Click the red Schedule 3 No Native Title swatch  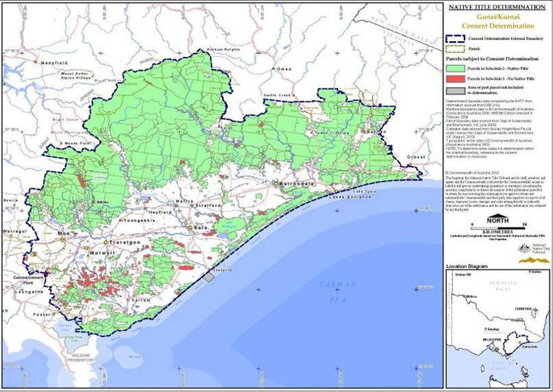[455, 79]
